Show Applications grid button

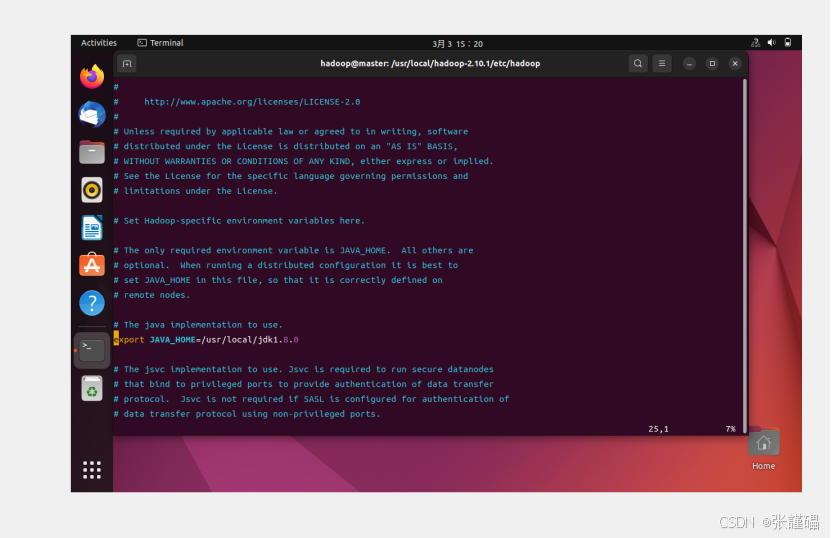point(92,470)
